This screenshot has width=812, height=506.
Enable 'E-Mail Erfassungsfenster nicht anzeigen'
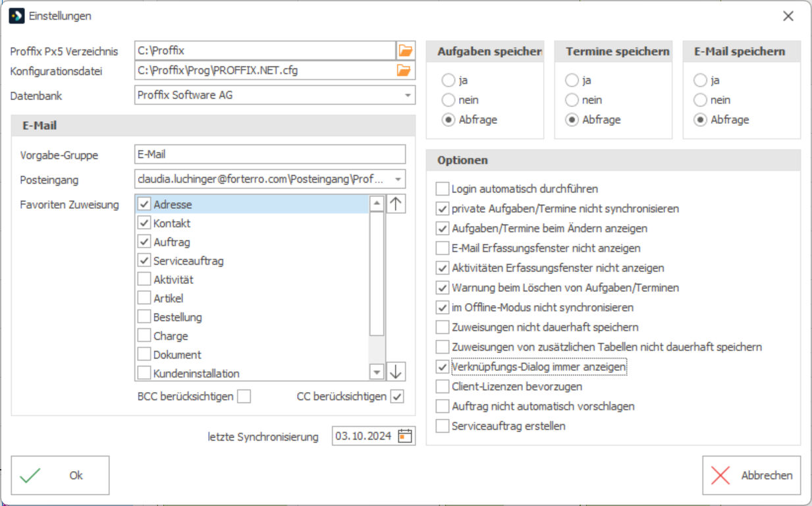pos(442,248)
